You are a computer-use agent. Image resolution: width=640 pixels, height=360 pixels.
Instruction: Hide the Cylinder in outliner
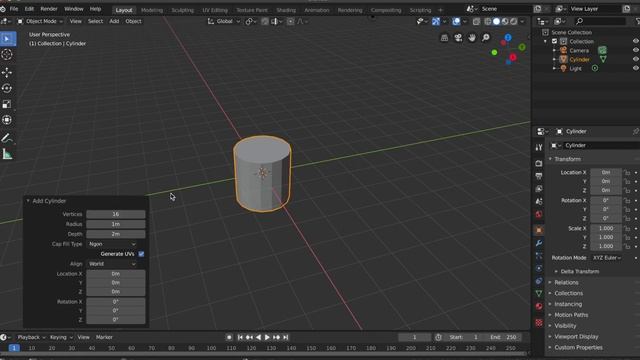click(x=636, y=59)
